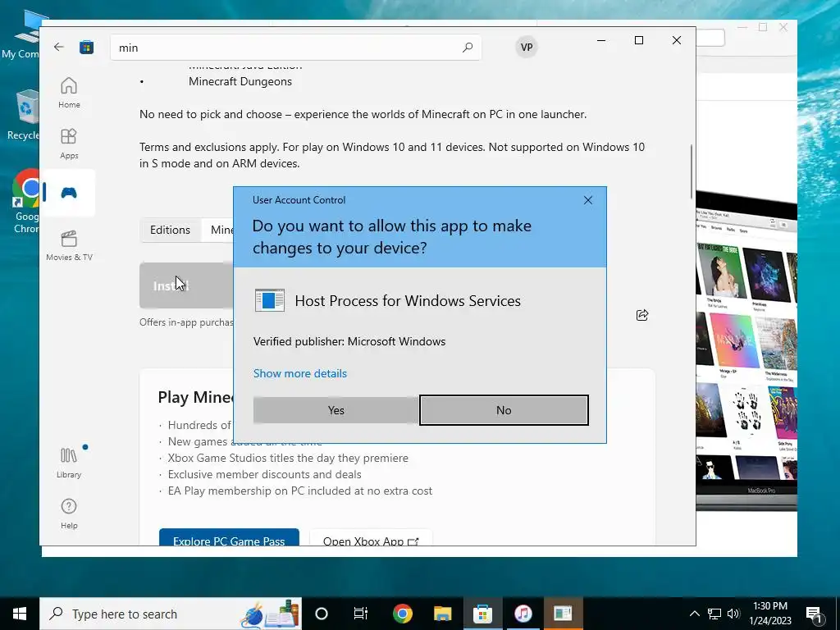Viewport: 840px width, 630px height.
Task: Open VP user profile avatar
Action: point(527,47)
